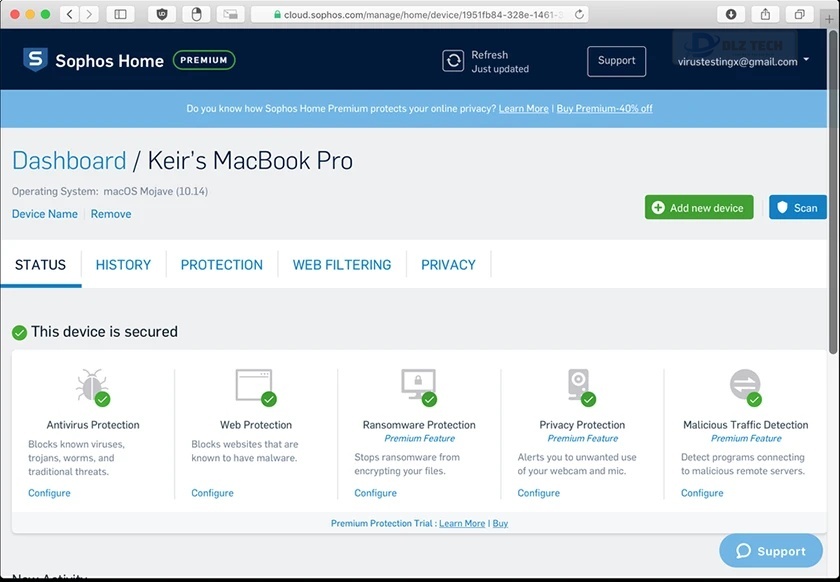Open a new tab with plus button
Screen dimensions: 840x582
pyautogui.click(x=829, y=19)
